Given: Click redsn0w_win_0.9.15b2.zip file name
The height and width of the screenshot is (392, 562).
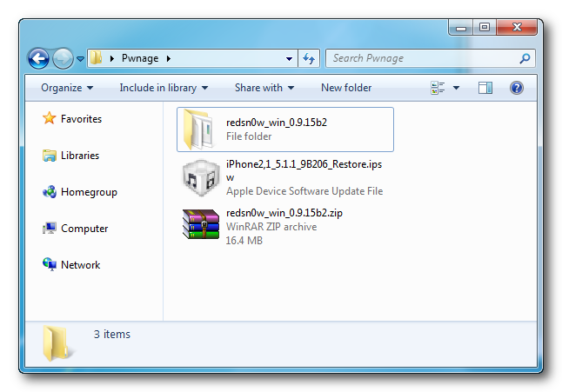Looking at the screenshot, I should [x=284, y=213].
